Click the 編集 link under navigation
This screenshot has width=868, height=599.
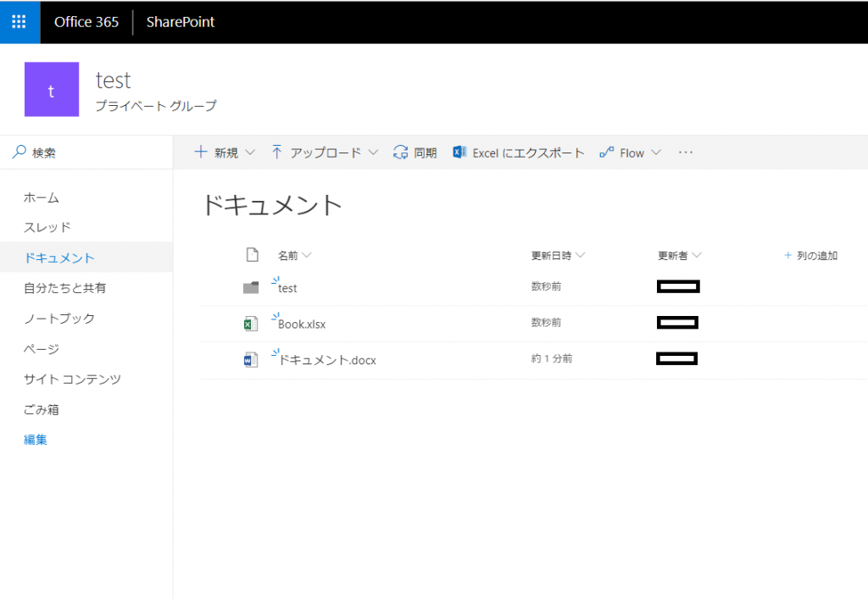(x=36, y=440)
